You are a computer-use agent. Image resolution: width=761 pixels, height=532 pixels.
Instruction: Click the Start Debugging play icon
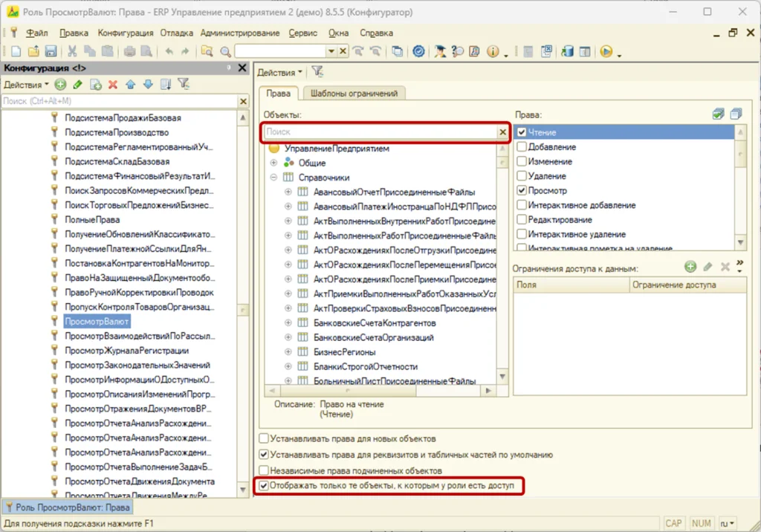coord(606,51)
